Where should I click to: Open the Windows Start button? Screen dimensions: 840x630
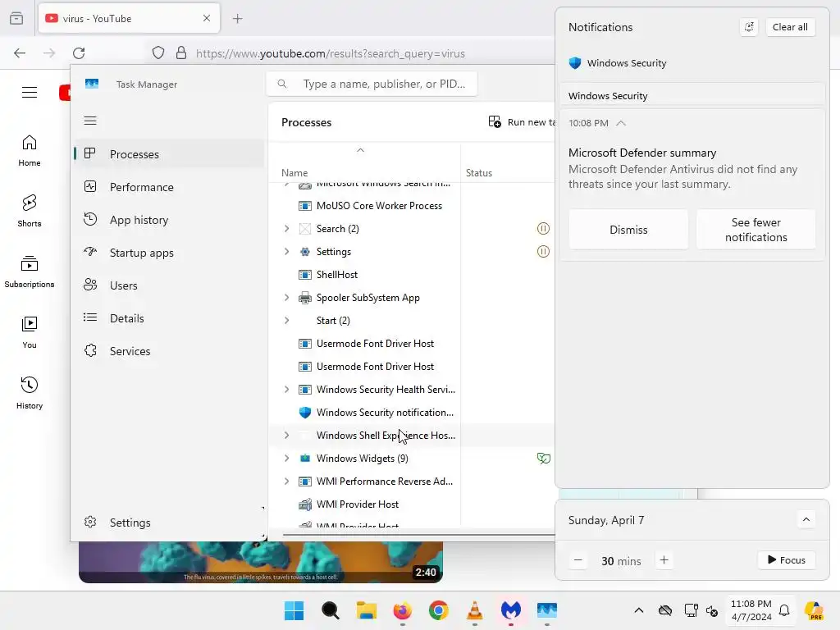coord(294,610)
